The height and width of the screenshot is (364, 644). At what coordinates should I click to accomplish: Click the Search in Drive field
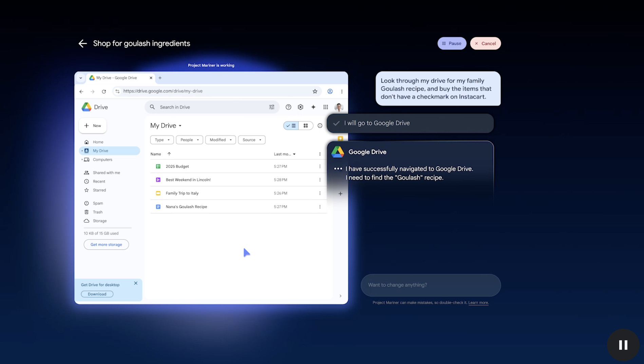[212, 107]
